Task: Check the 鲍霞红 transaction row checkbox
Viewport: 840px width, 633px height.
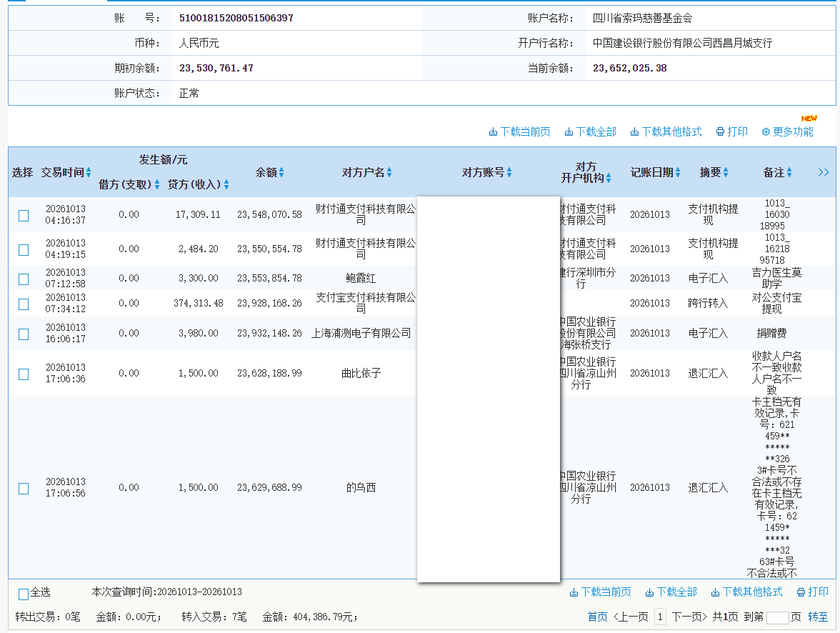Action: 24,279
